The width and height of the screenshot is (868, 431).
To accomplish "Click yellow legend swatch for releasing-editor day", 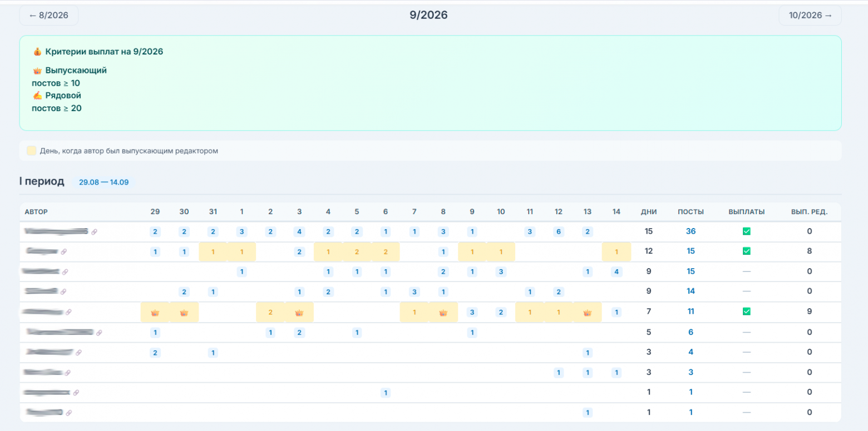I will pos(32,151).
